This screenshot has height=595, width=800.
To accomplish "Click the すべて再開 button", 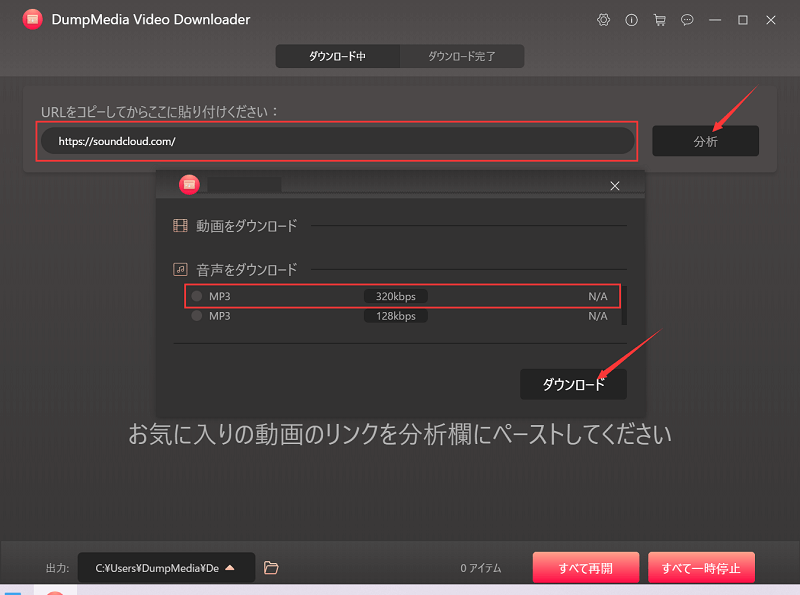I will coord(586,567).
